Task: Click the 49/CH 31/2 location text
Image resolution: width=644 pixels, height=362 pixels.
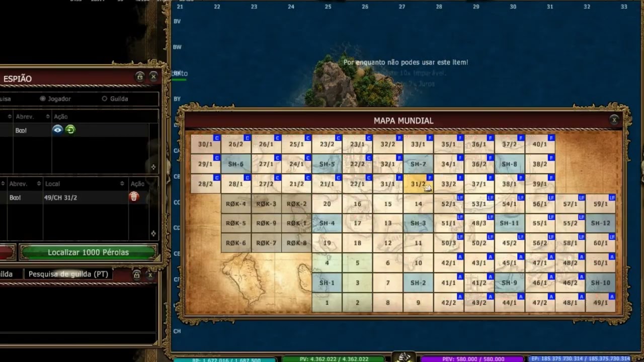Action: [x=60, y=198]
